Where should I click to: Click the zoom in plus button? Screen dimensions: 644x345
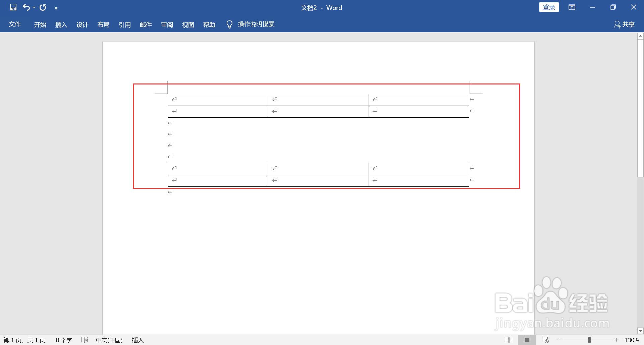tap(616, 340)
